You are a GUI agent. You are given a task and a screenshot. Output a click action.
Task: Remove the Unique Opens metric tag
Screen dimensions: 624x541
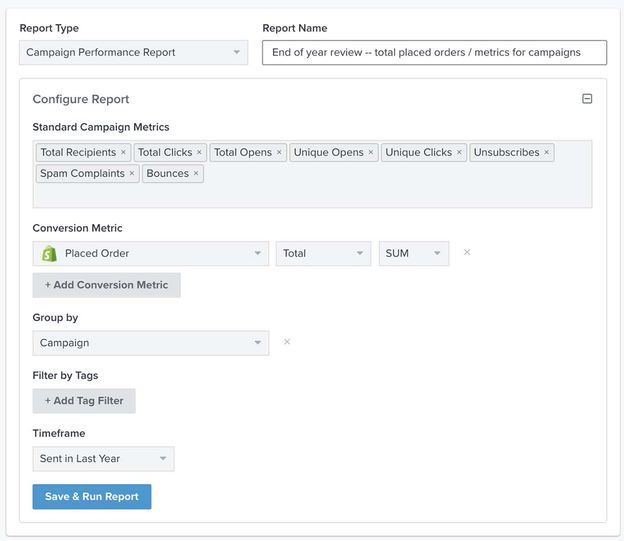pos(370,152)
